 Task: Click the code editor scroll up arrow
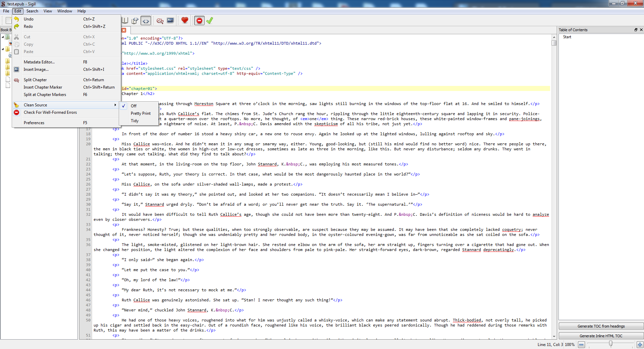554,37
